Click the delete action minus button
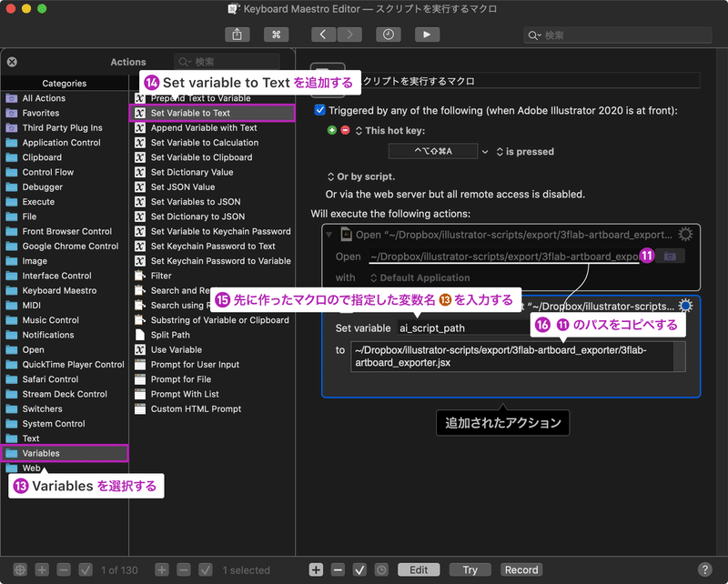The height and width of the screenshot is (584, 728). point(338,569)
